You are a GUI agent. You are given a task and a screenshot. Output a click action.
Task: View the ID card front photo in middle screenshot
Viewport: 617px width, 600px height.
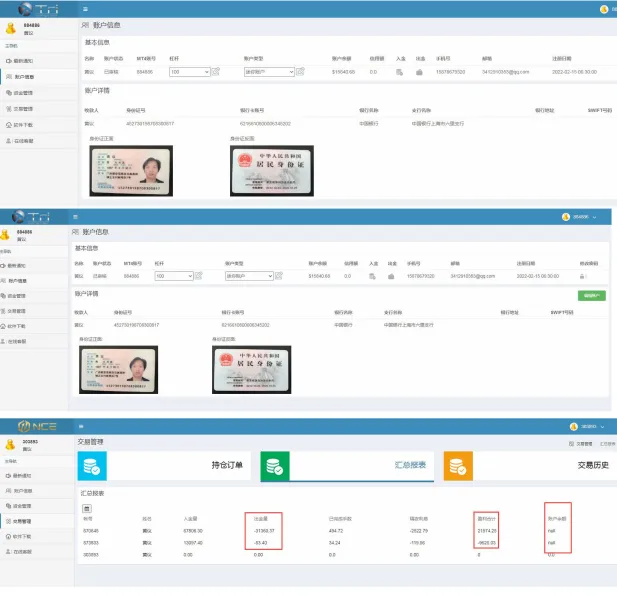click(x=118, y=370)
